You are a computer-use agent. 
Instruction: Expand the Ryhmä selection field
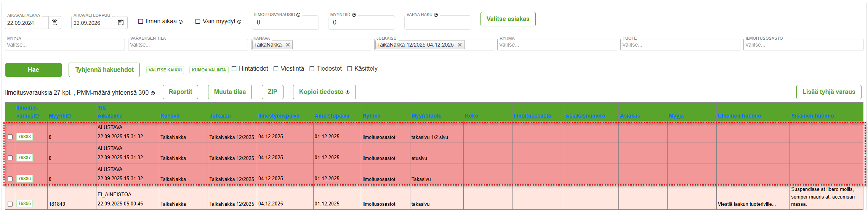[557, 45]
